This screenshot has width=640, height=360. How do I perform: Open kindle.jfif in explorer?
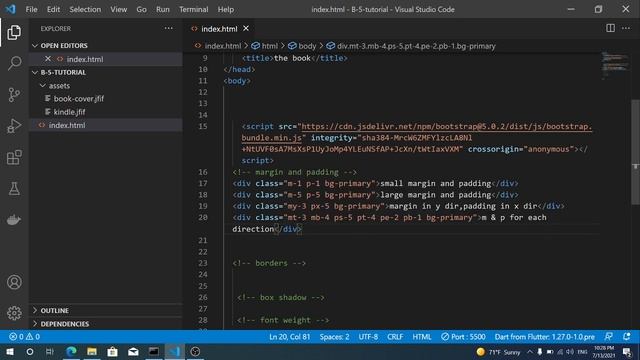coord(69,112)
